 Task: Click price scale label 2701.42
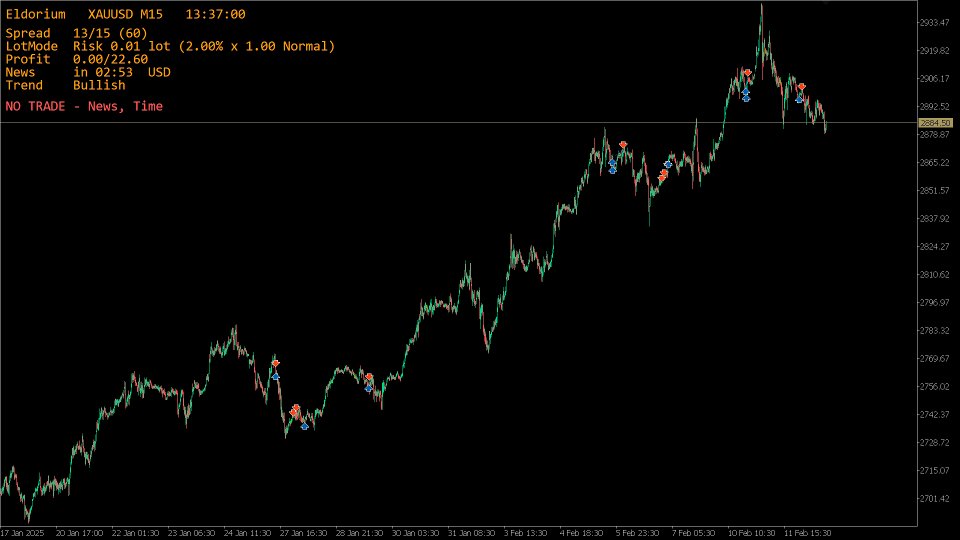point(934,498)
